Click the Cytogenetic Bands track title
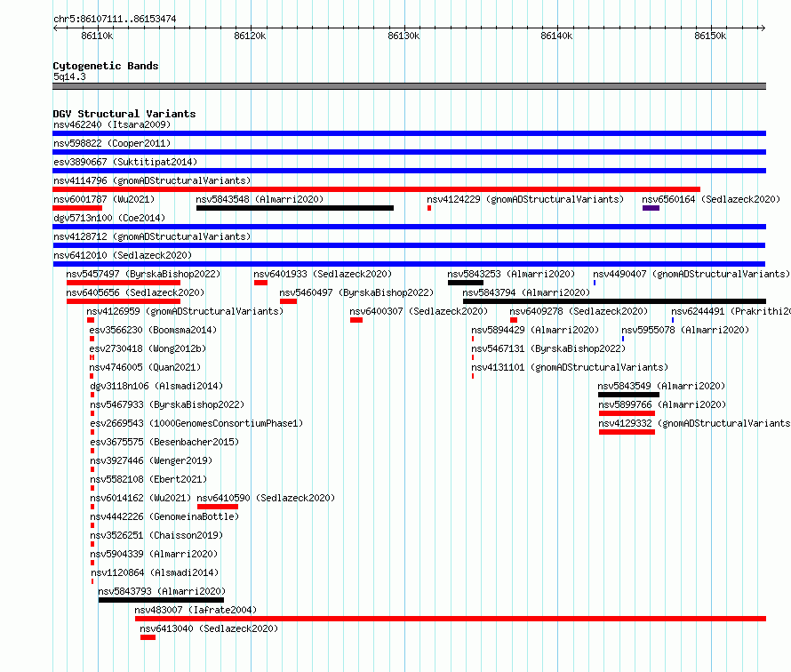The height and width of the screenshot is (672, 791). coord(106,66)
